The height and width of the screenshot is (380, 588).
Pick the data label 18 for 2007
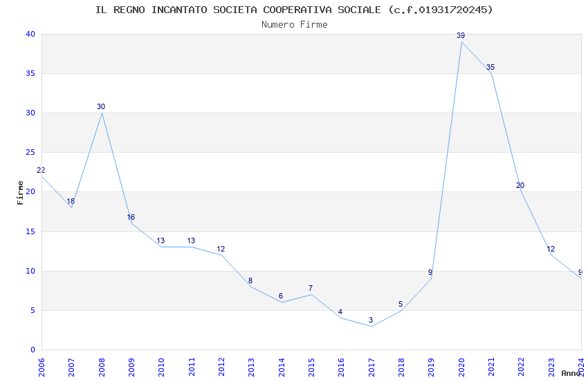(x=71, y=202)
